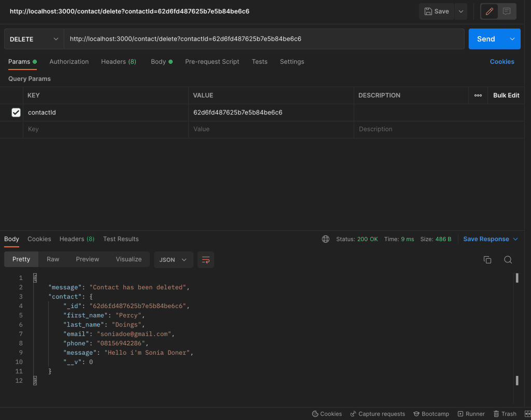The width and height of the screenshot is (531, 420).
Task: Expand the JSON format dropdown
Action: coord(173,260)
